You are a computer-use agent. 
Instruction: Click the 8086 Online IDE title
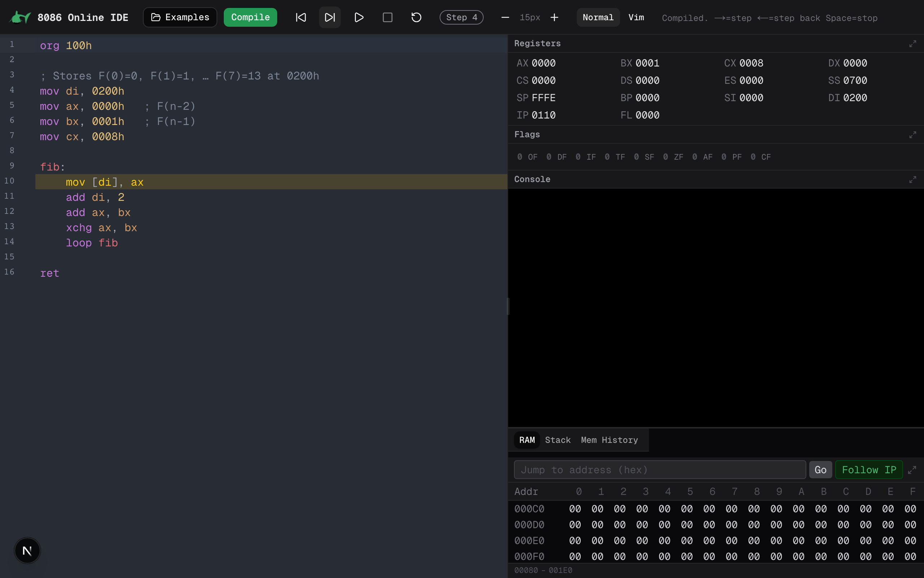[x=83, y=18]
